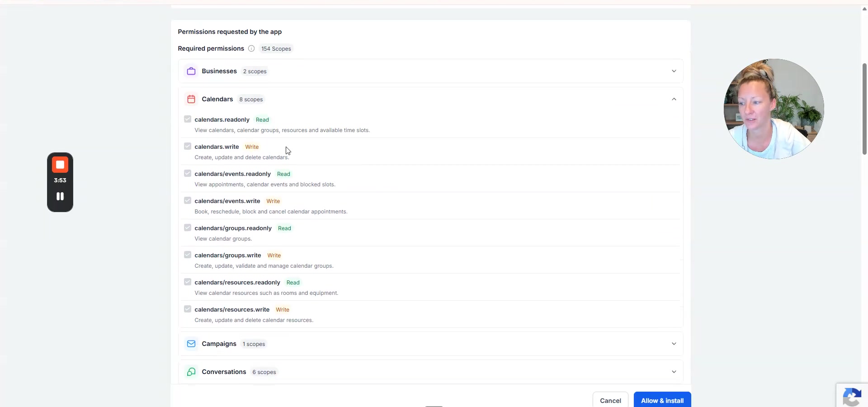The height and width of the screenshot is (407, 868).
Task: Toggle the calendars/resources.readonly checkbox
Action: [188, 282]
